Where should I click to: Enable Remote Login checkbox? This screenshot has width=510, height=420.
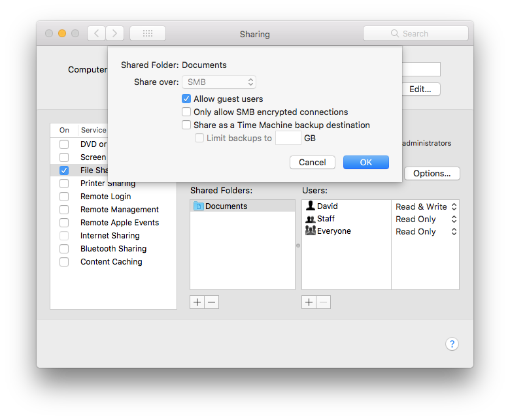point(64,196)
